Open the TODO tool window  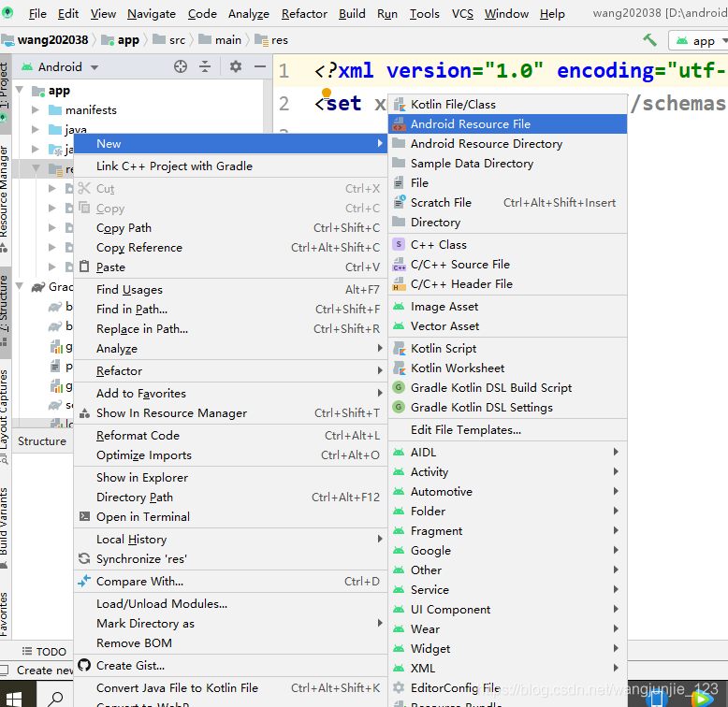(x=45, y=651)
